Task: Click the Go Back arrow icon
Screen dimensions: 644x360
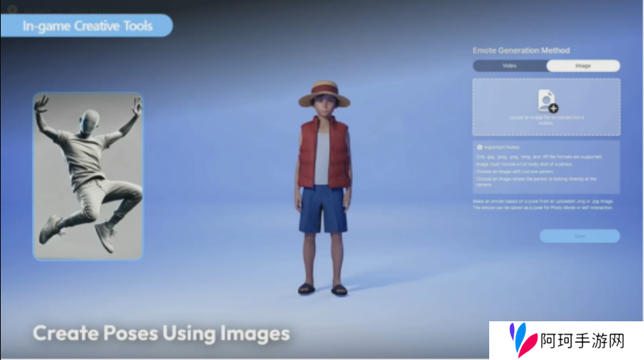Action: [12, 9]
